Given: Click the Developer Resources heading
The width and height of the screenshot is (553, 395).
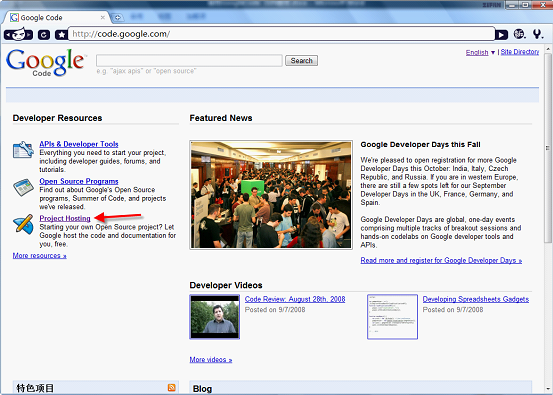Looking at the screenshot, I should tap(57, 118).
